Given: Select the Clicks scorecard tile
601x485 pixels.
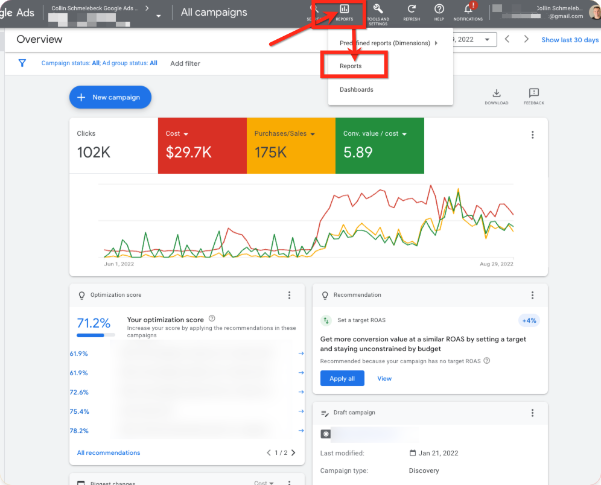Looking at the screenshot, I should pyautogui.click(x=113, y=146).
